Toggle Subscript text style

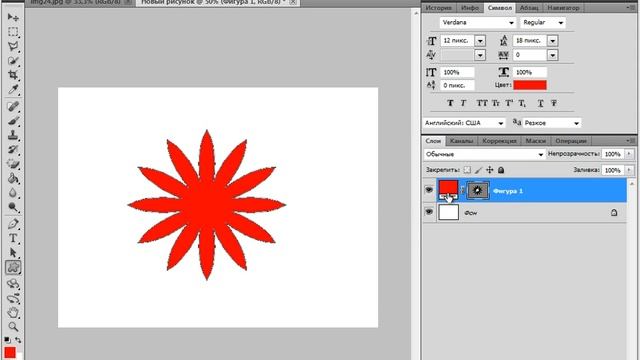coord(522,103)
